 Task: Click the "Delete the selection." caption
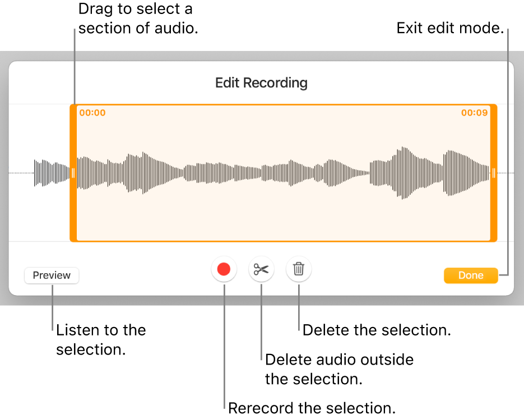coord(377,330)
